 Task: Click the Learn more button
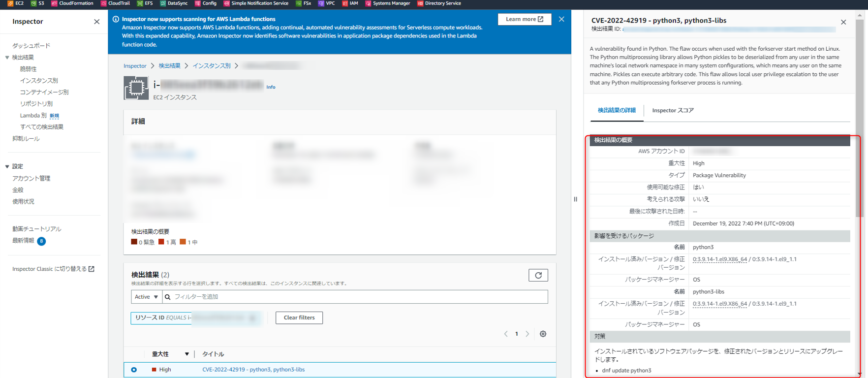525,19
